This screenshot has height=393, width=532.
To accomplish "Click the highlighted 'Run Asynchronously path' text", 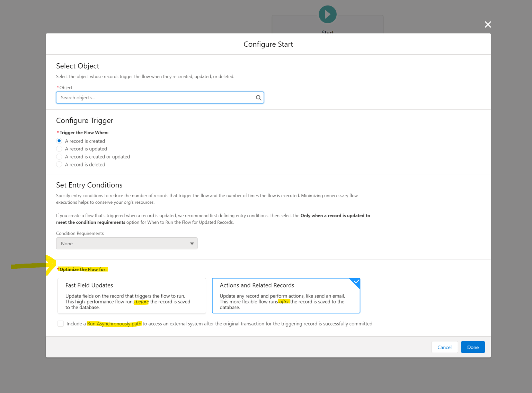I will click(x=114, y=323).
